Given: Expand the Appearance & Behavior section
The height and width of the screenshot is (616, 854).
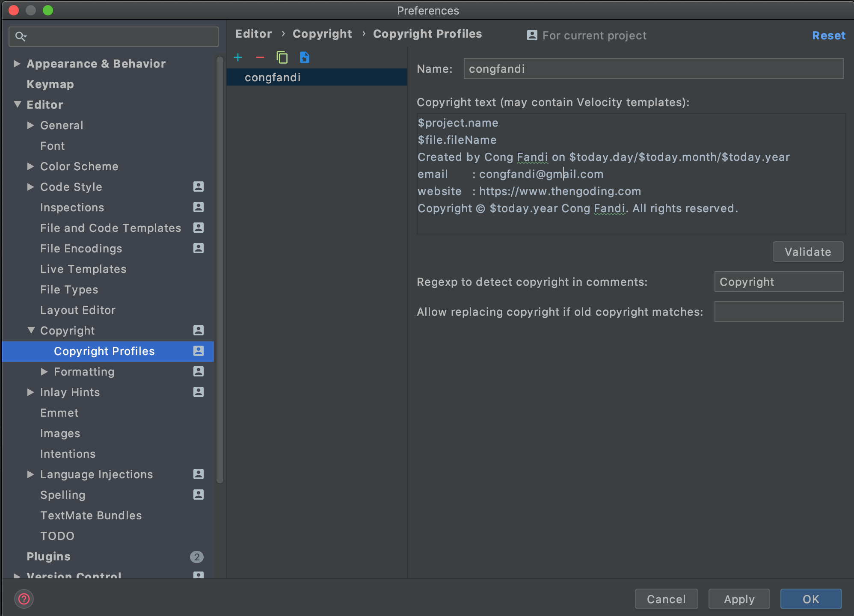Looking at the screenshot, I should click(17, 64).
